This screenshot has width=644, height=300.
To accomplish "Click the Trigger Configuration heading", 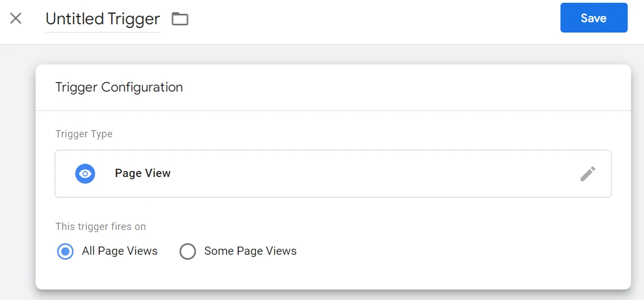I will (119, 87).
